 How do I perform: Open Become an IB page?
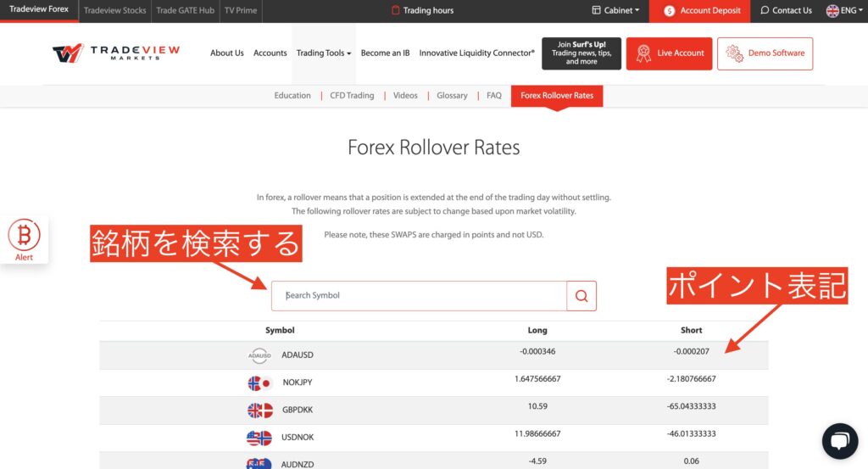[386, 53]
